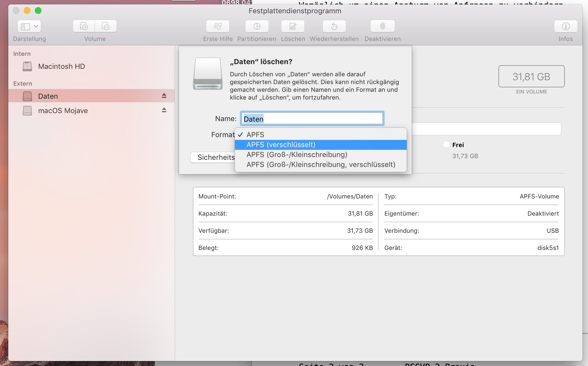
Task: Click the Partitionieren pie icon
Action: point(257,26)
